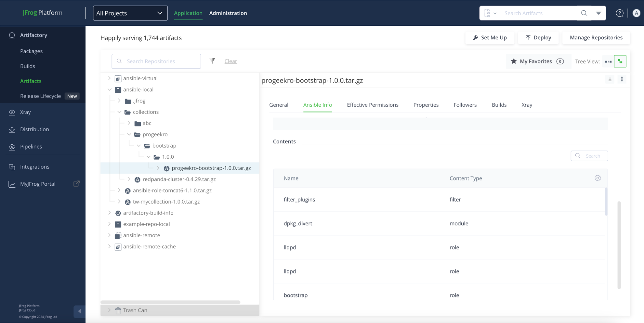Click the Manage Repositories button
Screen dimensions: 644x323
click(596, 38)
